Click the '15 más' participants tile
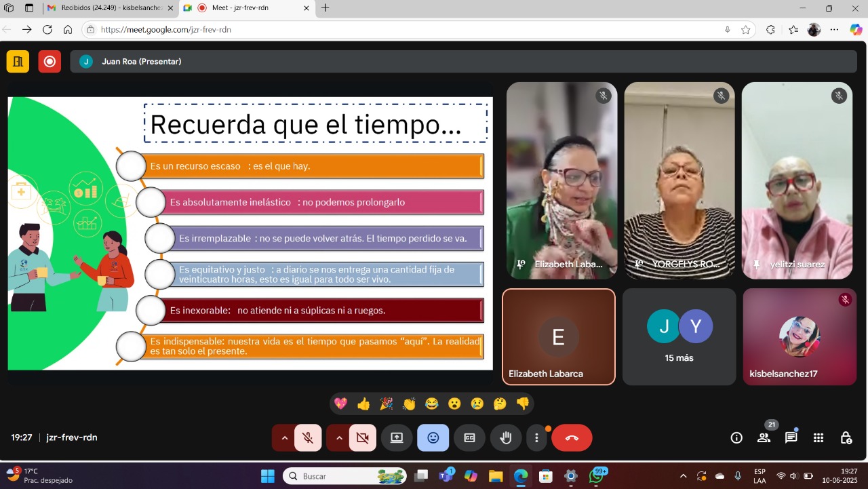Screen dimensions: 868x489 click(679, 337)
